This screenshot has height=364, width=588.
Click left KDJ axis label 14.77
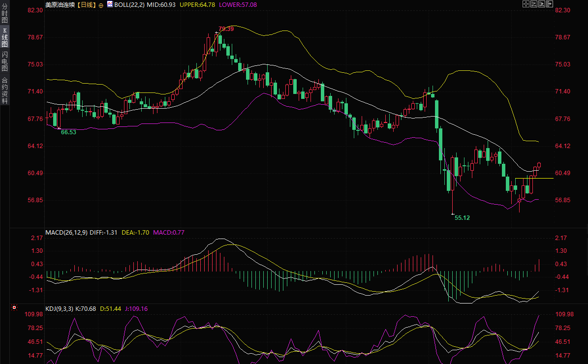[35, 355]
